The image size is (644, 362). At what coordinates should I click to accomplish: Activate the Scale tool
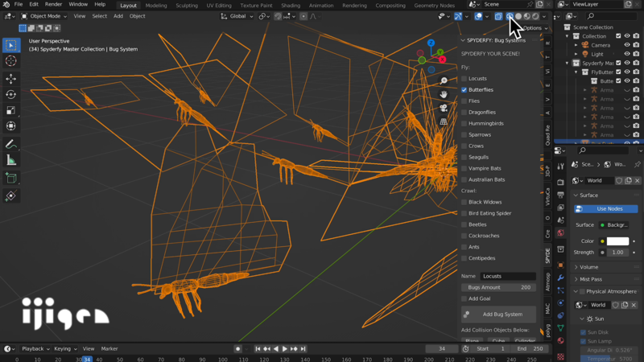pyautogui.click(x=11, y=110)
